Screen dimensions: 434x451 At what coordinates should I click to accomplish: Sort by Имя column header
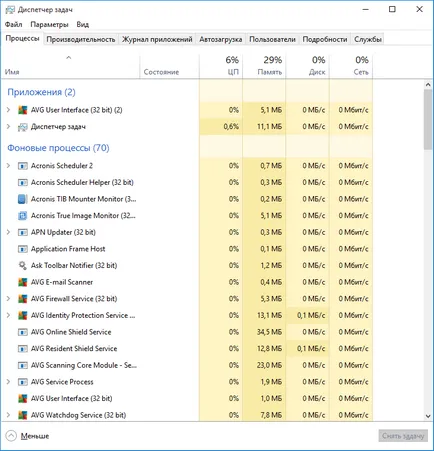tap(70, 66)
